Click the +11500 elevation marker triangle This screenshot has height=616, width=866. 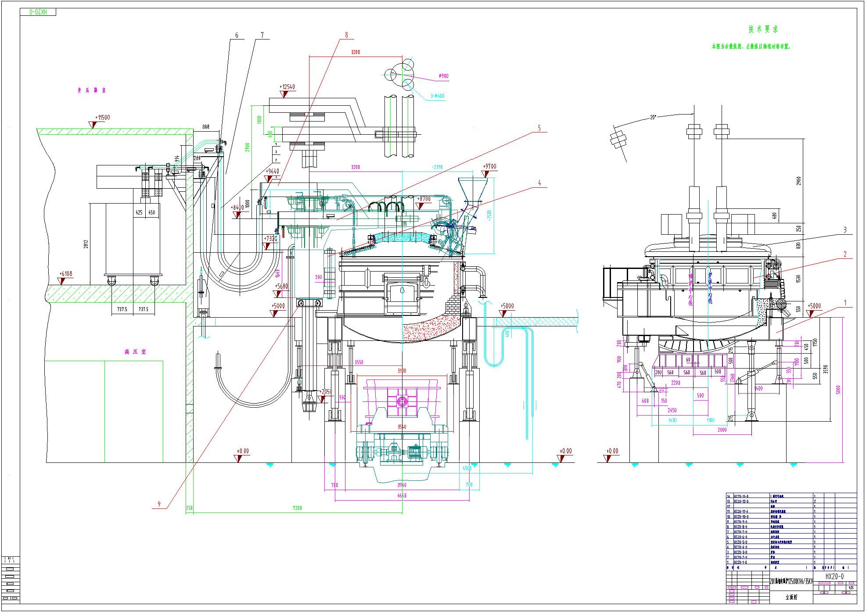pos(93,125)
